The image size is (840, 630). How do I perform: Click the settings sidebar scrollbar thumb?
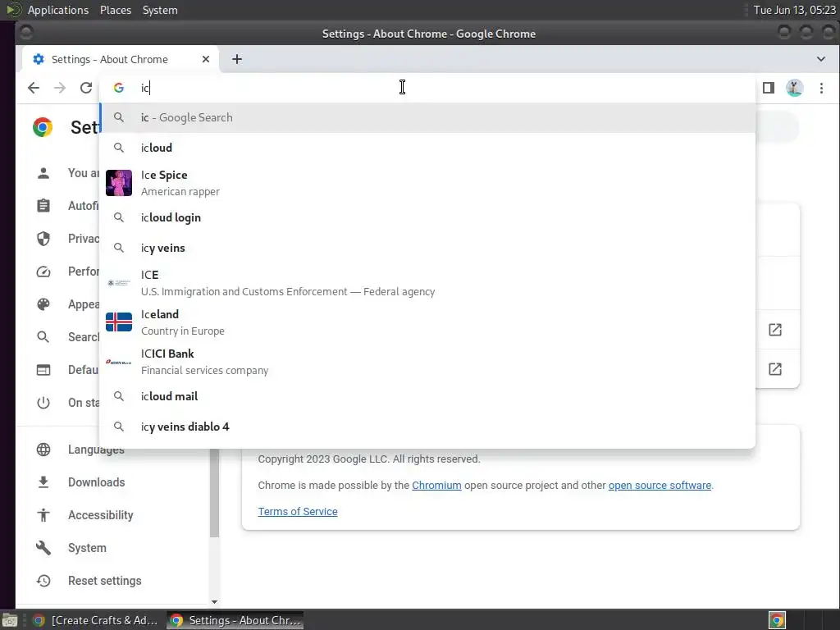pyautogui.click(x=214, y=493)
